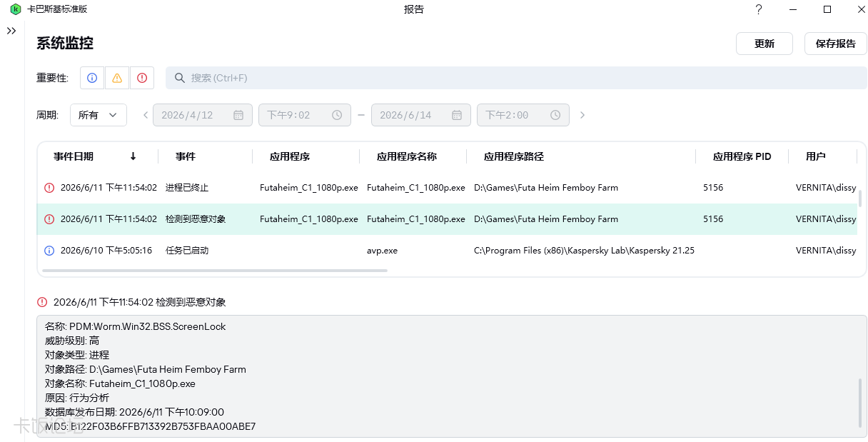Sort by the 应用程序 PID column header
This screenshot has height=442, width=868.
pyautogui.click(x=742, y=156)
